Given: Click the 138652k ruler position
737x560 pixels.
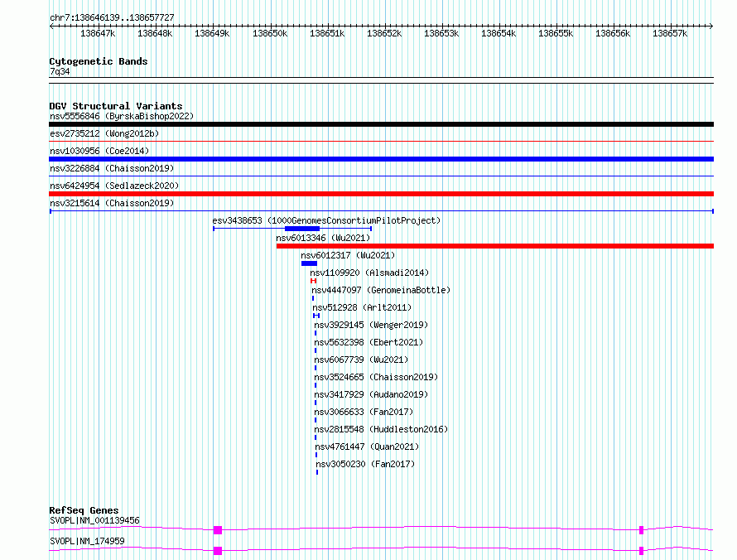Looking at the screenshot, I should point(384,33).
